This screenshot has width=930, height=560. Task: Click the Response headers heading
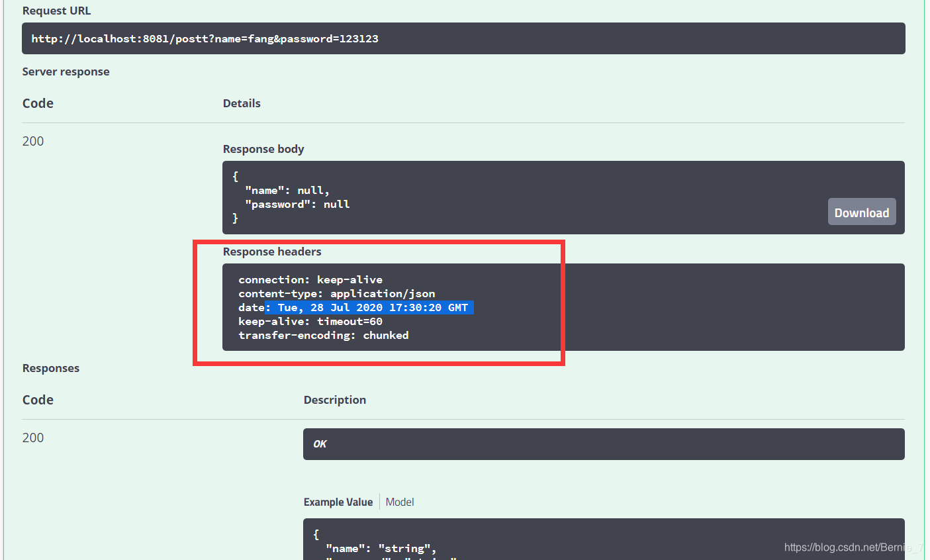[272, 252]
